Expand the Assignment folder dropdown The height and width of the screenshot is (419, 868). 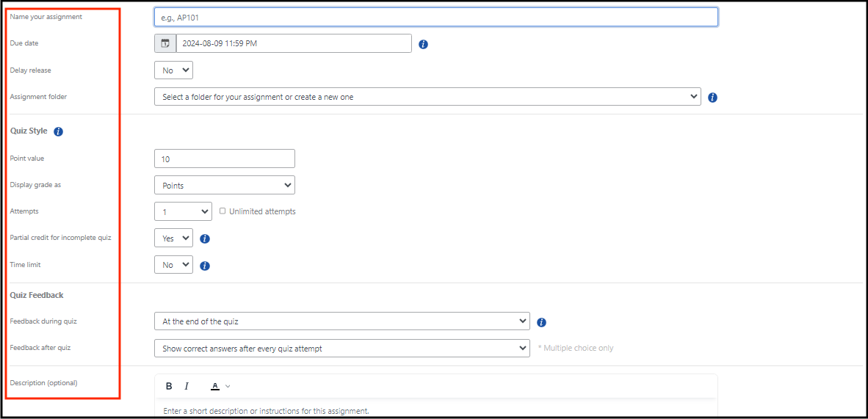(427, 97)
